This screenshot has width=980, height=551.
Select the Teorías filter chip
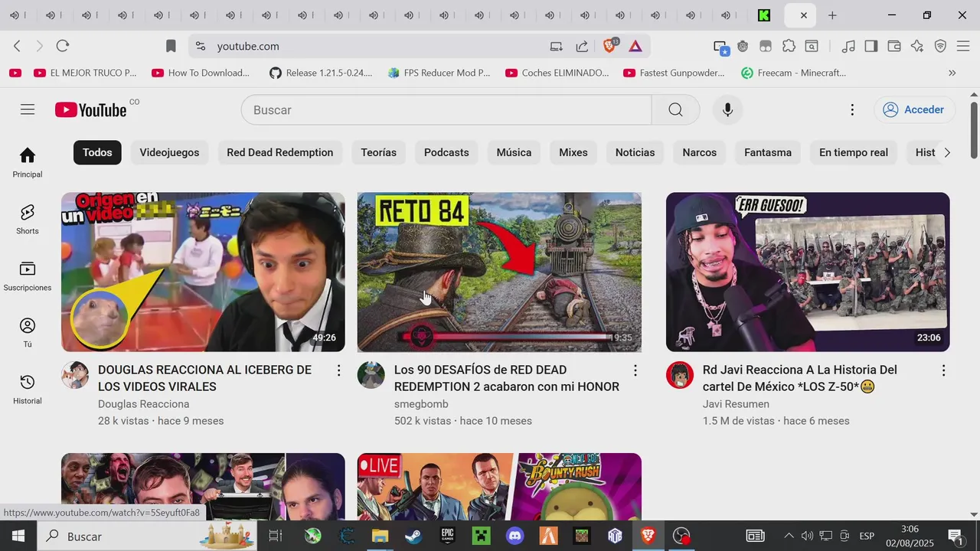point(378,152)
